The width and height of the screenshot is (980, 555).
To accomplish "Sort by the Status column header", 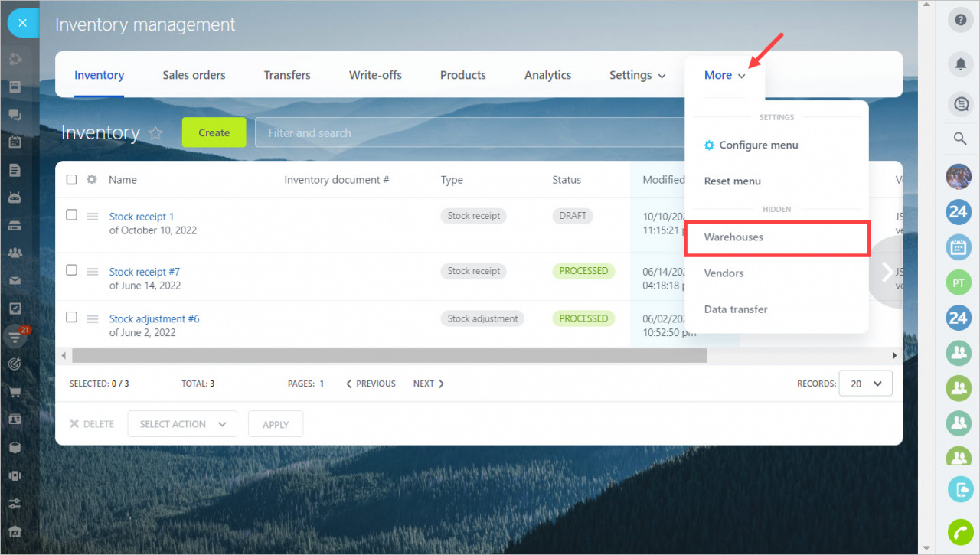I will tap(567, 180).
